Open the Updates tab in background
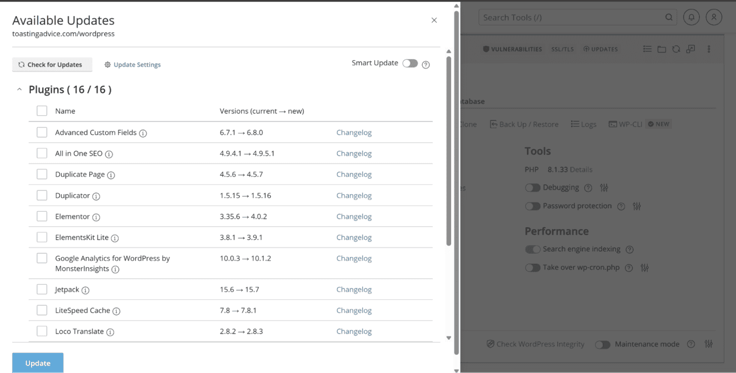Viewport: 736px width, 373px height. tap(600, 49)
